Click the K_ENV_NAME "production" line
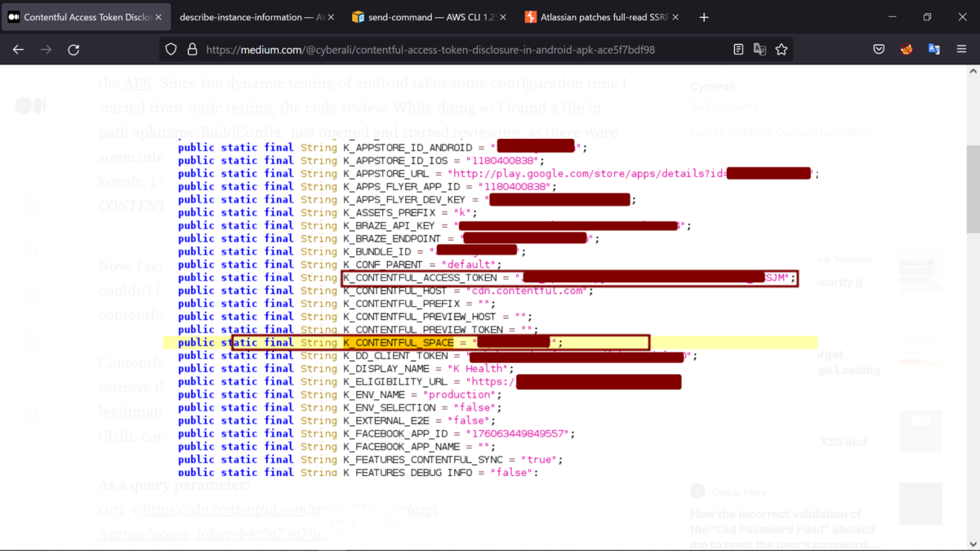Screen dimensions: 980x551 [x=341, y=394]
